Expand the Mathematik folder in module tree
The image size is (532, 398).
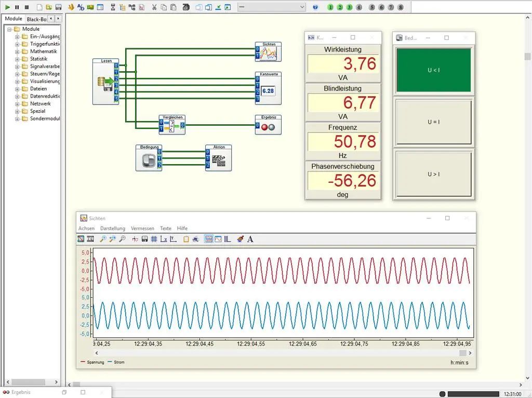coord(17,51)
